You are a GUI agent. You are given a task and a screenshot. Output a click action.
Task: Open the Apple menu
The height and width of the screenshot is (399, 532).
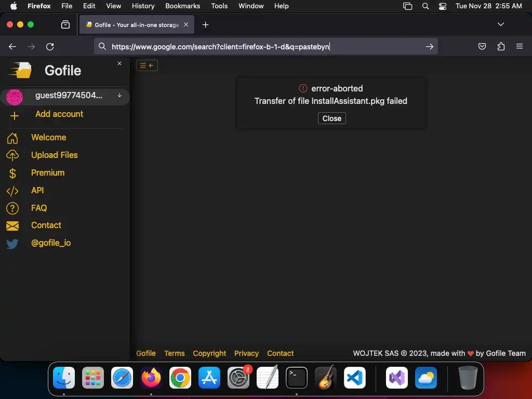click(14, 6)
